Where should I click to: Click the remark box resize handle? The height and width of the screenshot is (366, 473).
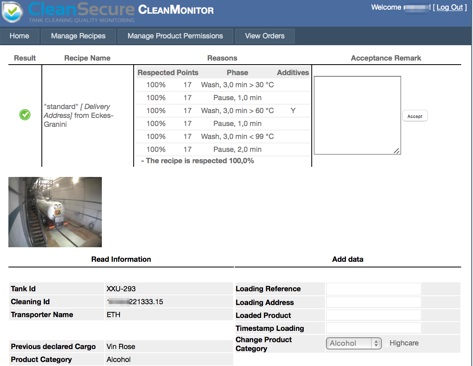[396, 151]
